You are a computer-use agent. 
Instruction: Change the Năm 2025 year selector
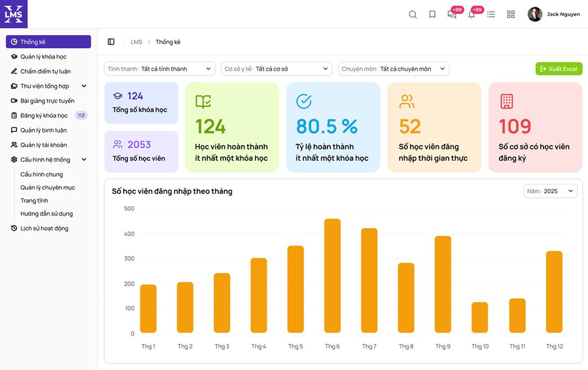550,191
